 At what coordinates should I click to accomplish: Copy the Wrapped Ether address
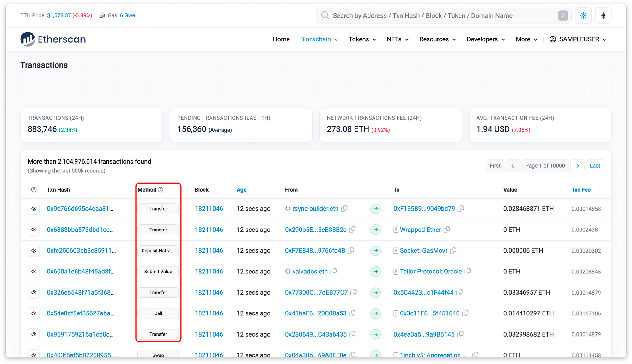click(447, 230)
